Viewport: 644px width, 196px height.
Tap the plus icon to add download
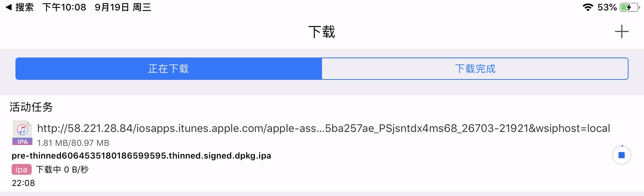coord(622,32)
